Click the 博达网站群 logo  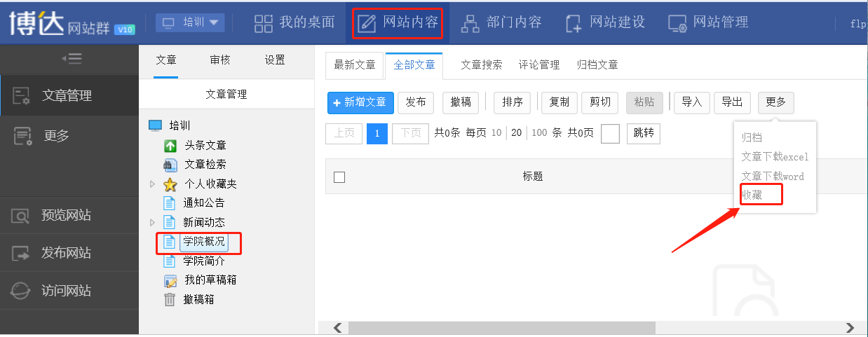coord(72,22)
